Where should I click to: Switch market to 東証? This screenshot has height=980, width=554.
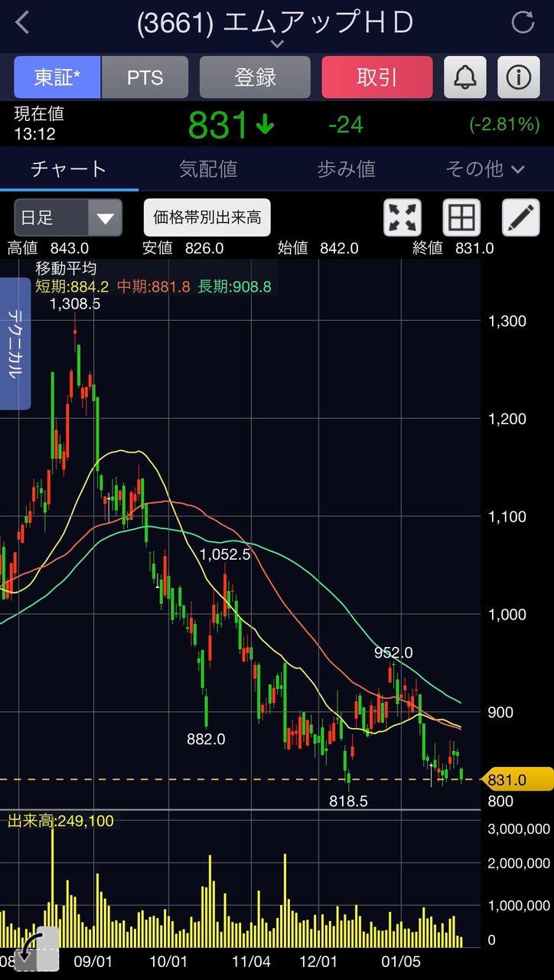pyautogui.click(x=57, y=77)
